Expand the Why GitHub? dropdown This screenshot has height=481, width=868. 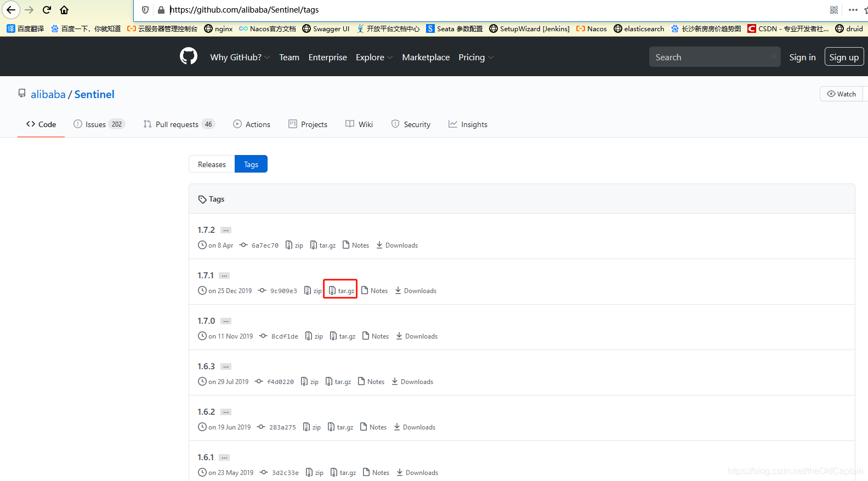point(240,57)
